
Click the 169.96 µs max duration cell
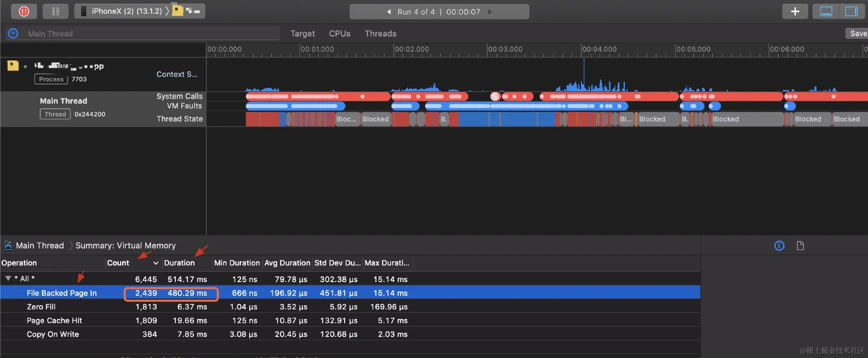389,307
